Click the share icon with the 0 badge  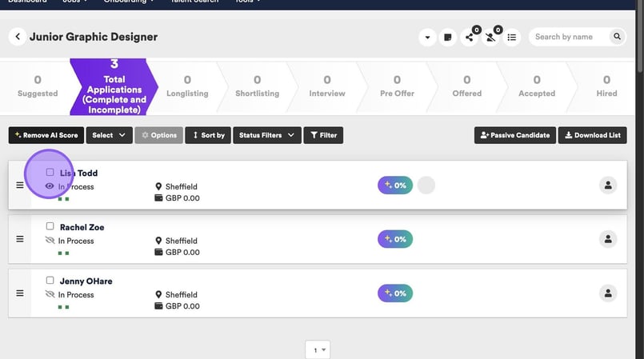click(x=470, y=37)
